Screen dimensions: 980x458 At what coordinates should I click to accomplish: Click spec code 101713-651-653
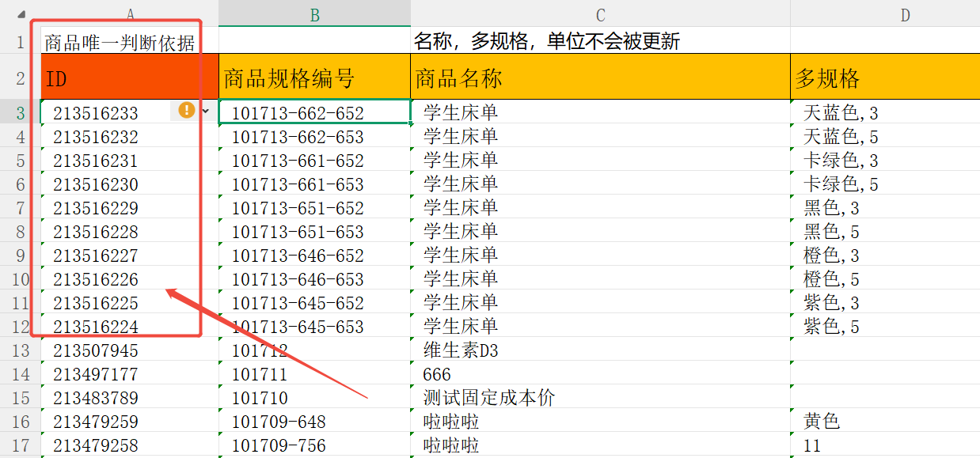[298, 232]
